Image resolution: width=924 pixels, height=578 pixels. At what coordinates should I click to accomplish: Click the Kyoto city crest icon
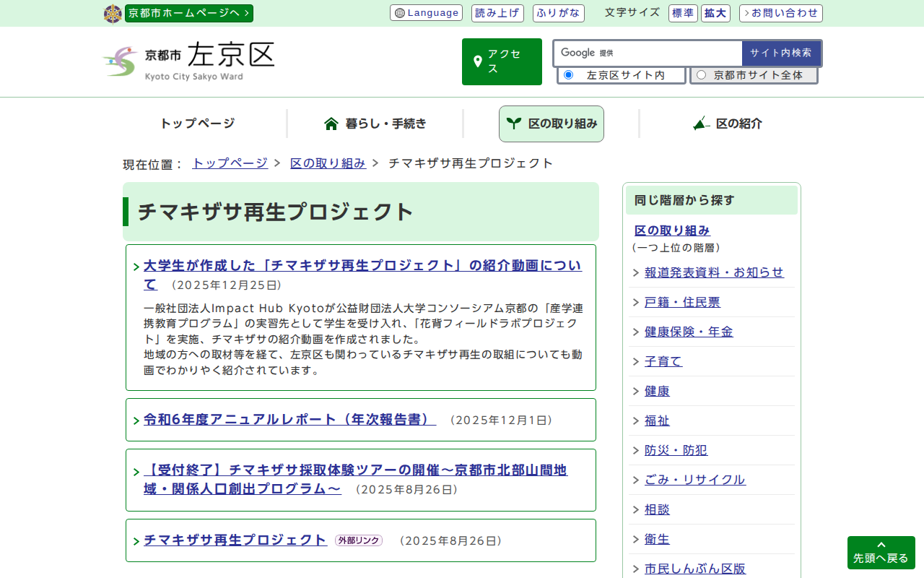(x=113, y=14)
